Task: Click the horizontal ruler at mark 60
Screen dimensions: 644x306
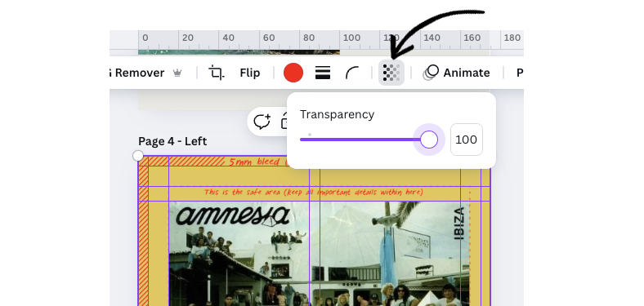Action: 269,38
